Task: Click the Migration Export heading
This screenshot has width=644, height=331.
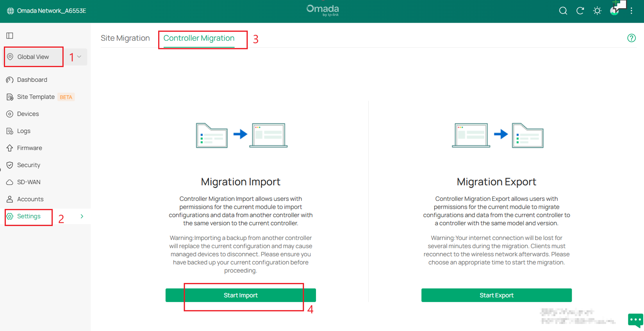Action: point(496,182)
